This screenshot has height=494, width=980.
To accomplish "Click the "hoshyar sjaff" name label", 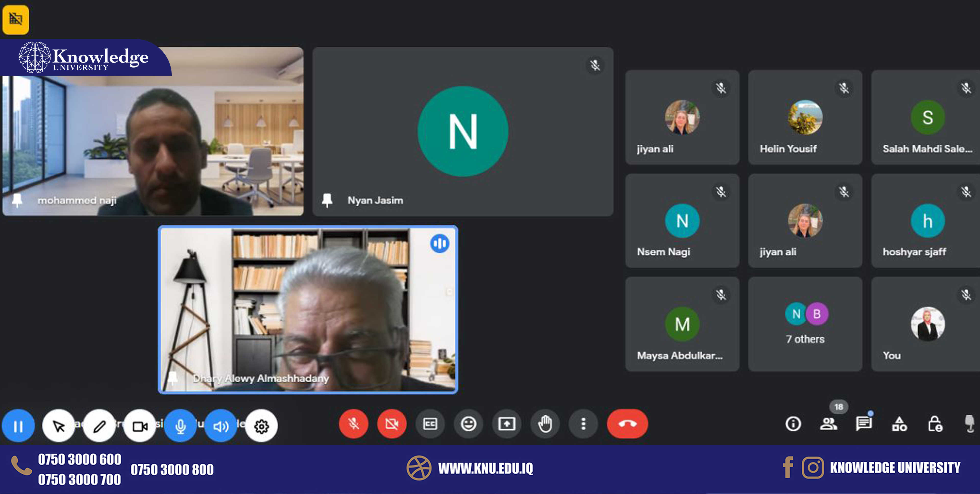I will point(914,252).
